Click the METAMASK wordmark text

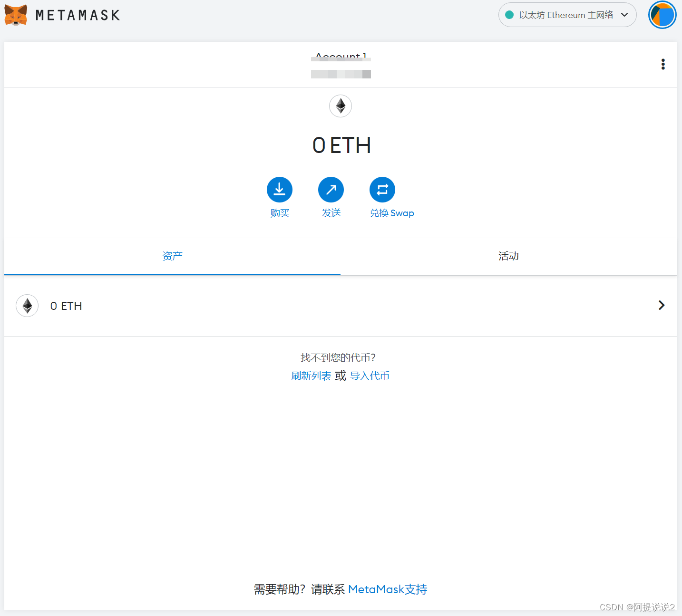[x=78, y=15]
